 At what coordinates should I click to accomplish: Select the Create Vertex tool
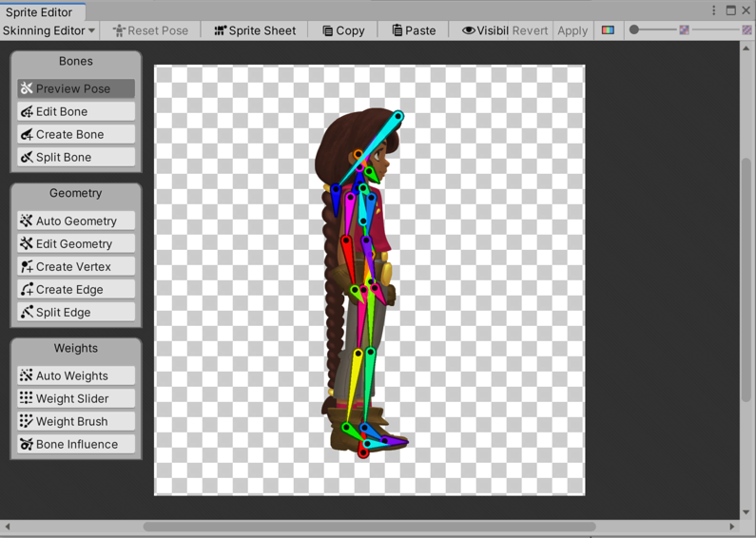[75, 266]
